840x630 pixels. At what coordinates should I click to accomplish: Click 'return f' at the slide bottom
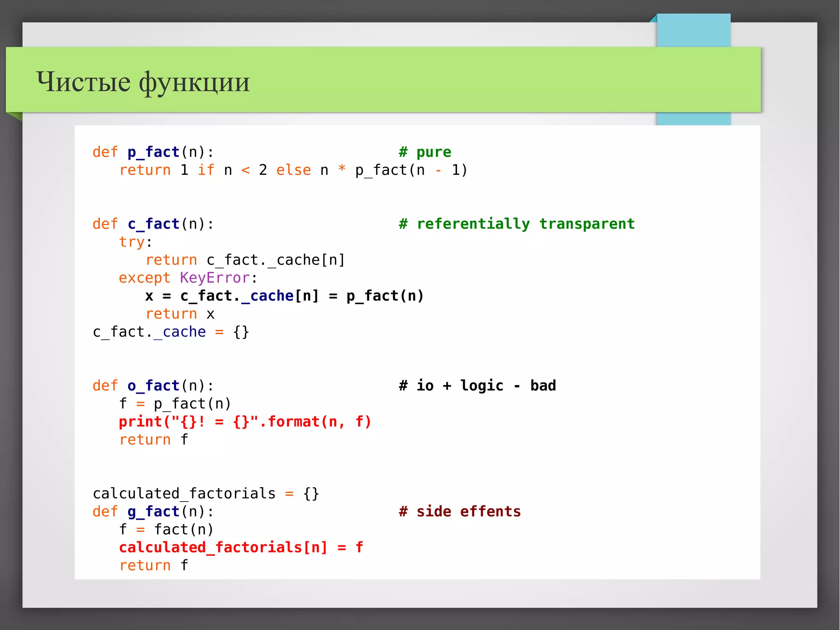pos(153,566)
